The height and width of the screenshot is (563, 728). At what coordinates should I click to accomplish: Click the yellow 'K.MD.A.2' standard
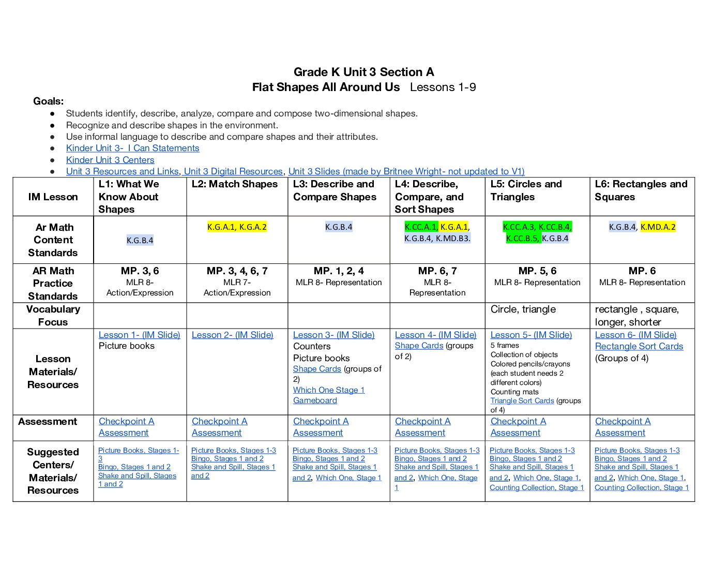[x=658, y=227]
